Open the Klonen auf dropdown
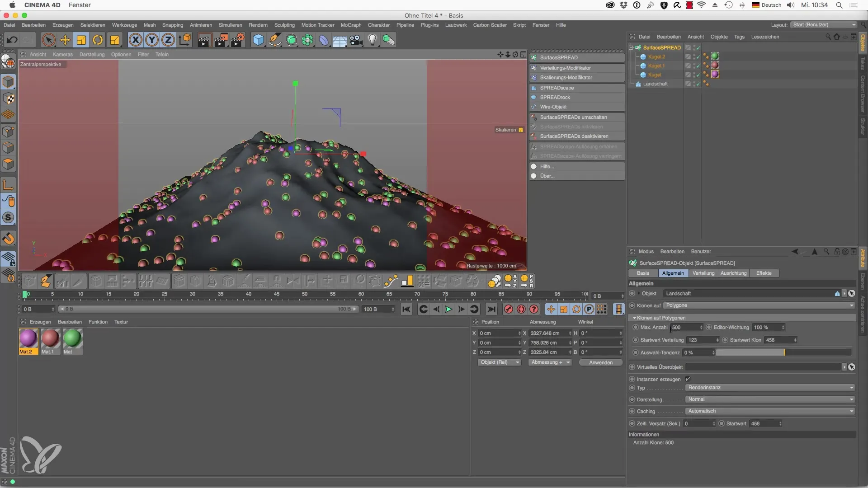868x488 pixels. [x=759, y=305]
